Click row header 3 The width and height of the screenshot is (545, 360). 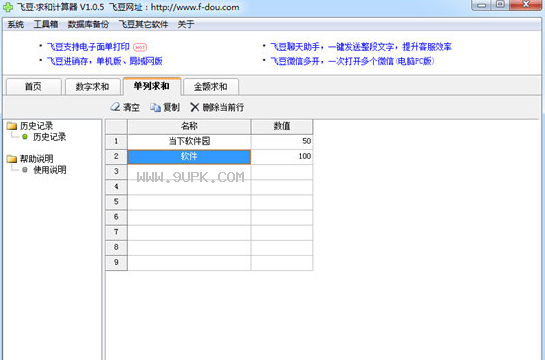click(x=116, y=172)
